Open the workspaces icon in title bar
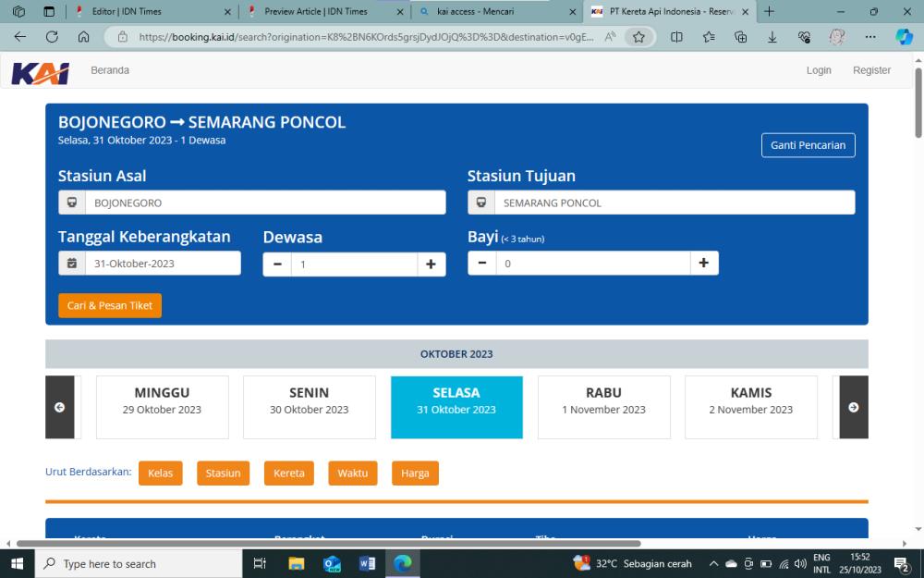Image resolution: width=924 pixels, height=578 pixels. click(x=18, y=11)
